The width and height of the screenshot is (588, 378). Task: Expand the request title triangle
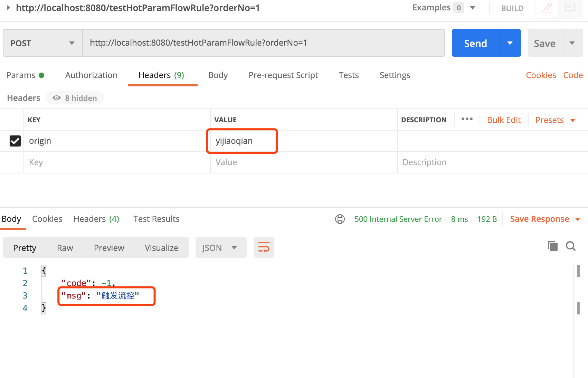click(9, 8)
